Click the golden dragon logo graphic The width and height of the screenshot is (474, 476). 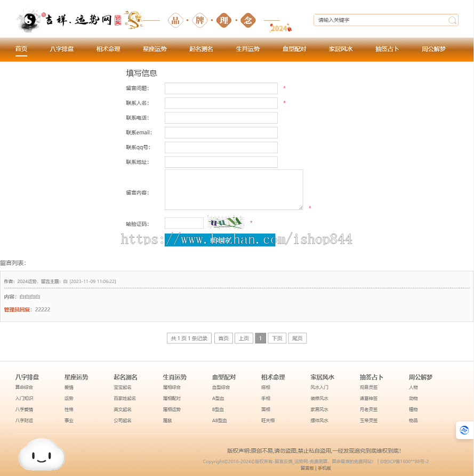pyautogui.click(x=134, y=20)
